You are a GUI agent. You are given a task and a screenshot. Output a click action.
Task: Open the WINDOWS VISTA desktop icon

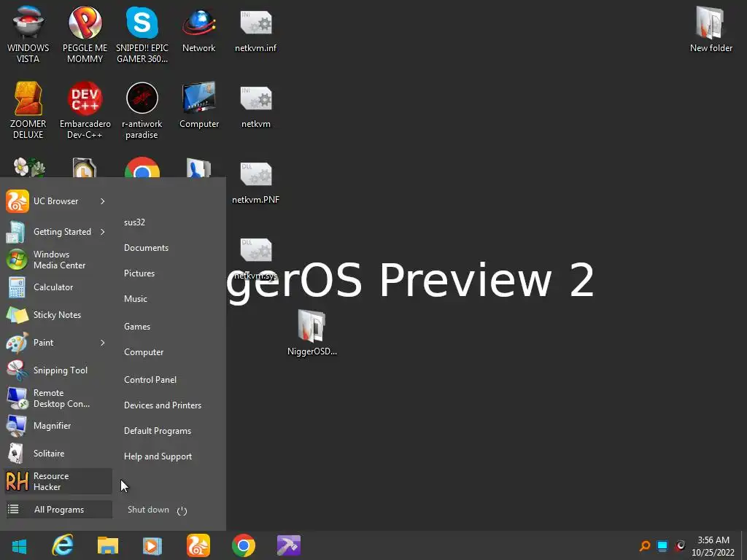click(x=28, y=34)
